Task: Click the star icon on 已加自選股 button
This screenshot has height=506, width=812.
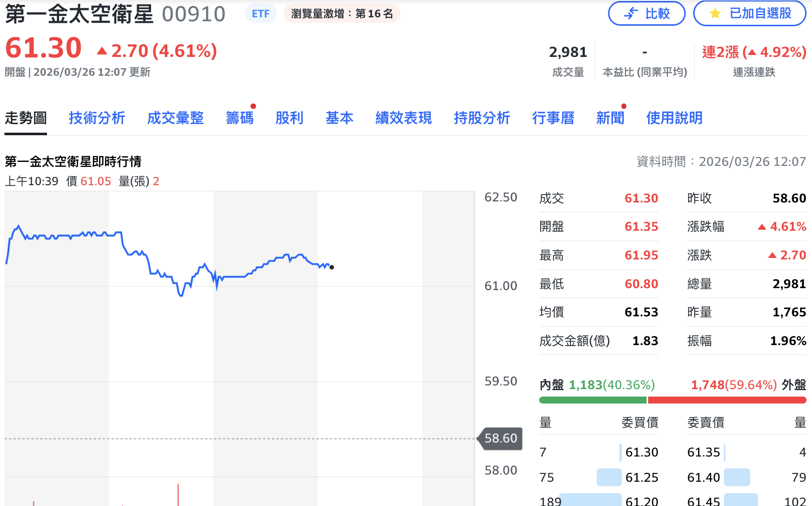Action: point(714,13)
